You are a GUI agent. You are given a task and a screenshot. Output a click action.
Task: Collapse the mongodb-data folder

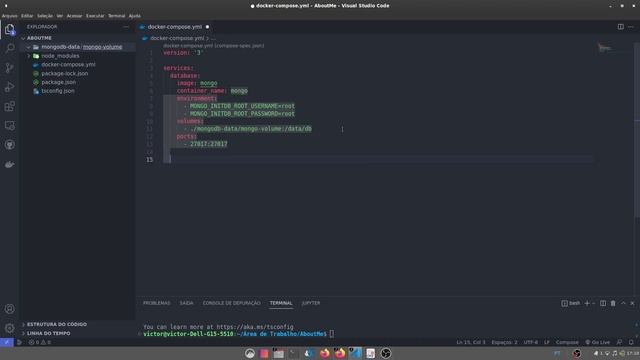coord(77,47)
